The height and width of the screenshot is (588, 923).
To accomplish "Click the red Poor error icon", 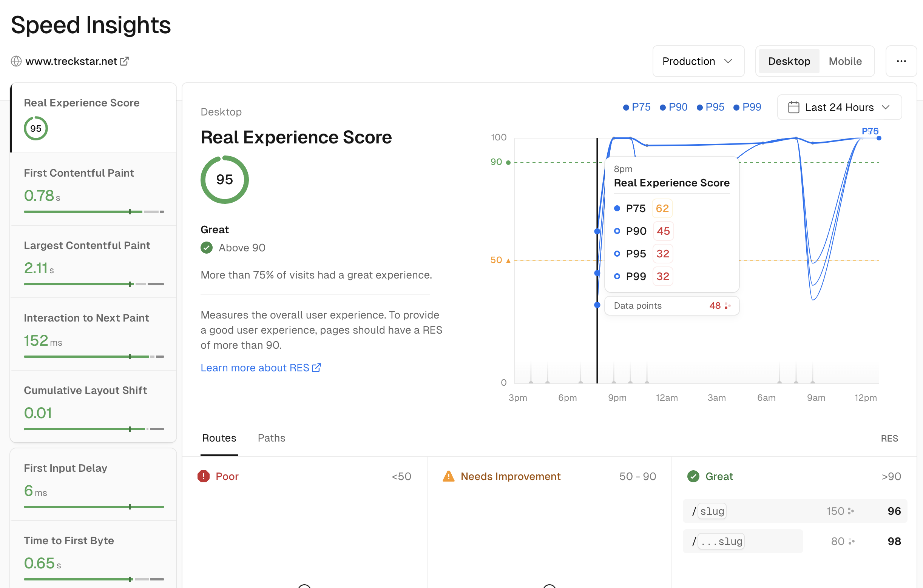I will coord(204,476).
